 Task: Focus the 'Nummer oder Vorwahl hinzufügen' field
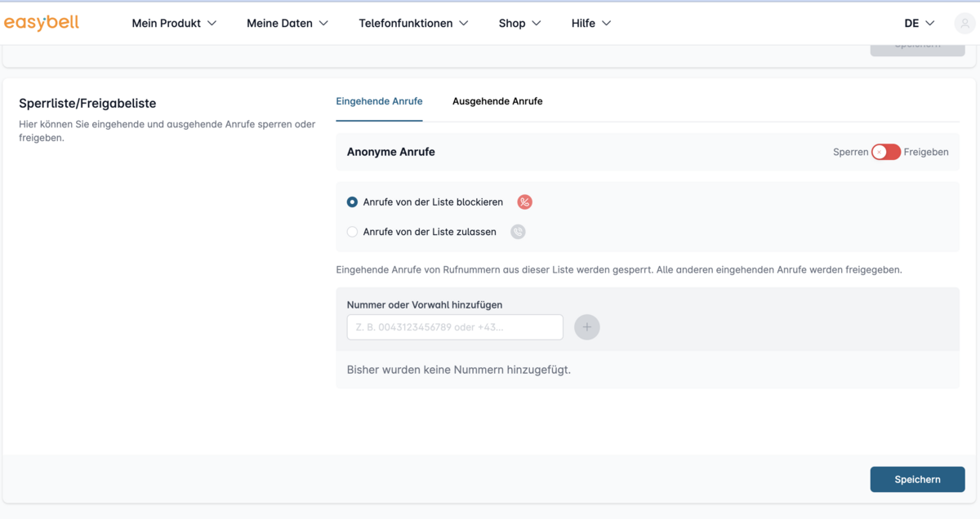[455, 327]
